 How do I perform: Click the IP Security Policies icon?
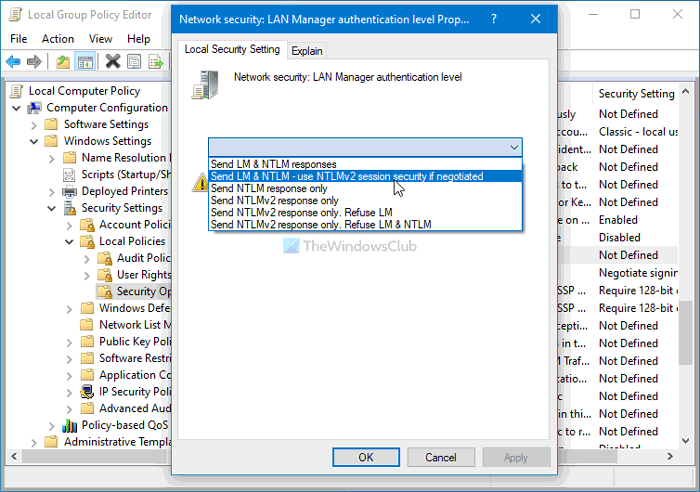point(87,392)
